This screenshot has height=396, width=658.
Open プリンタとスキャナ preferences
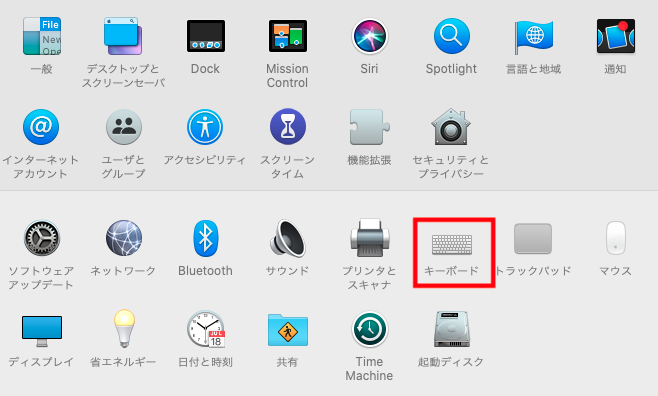pyautogui.click(x=370, y=238)
